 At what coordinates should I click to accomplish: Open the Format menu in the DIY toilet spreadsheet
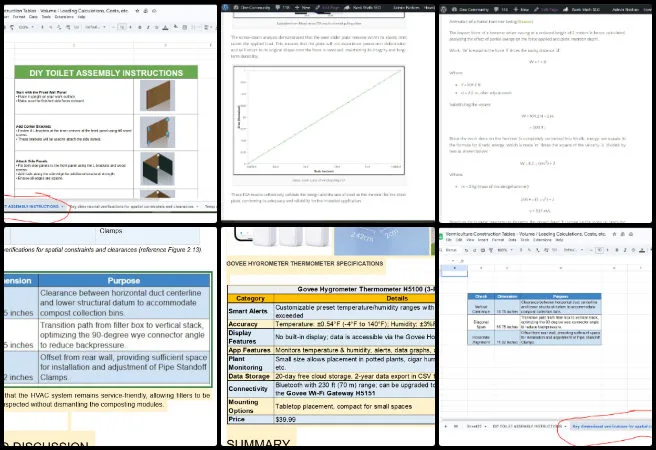19,17
